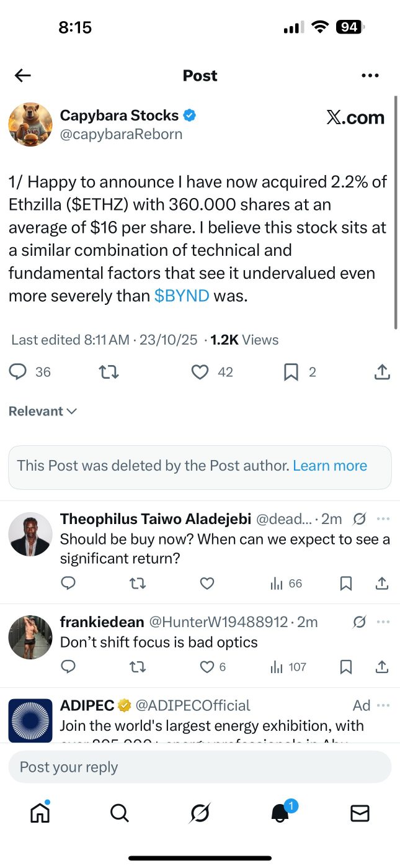Open Capybara Stocks profile avatar
The height and width of the screenshot is (868, 400).
point(30,124)
